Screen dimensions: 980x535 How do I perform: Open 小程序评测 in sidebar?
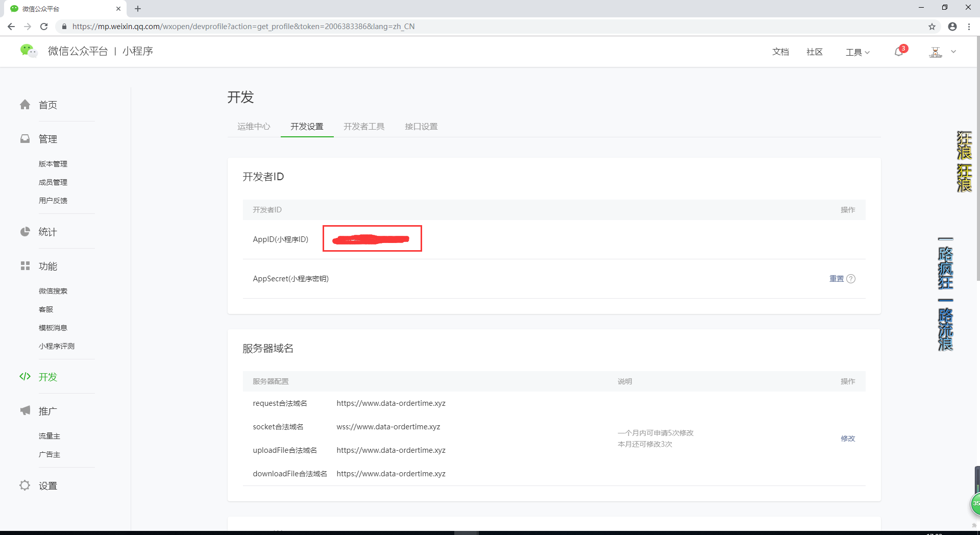pos(57,346)
